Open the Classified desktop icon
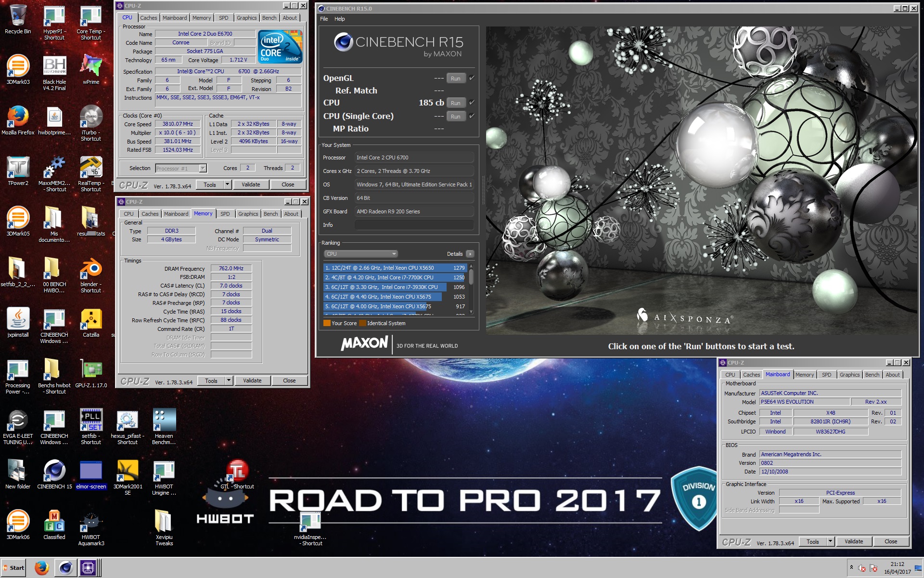The image size is (924, 578). 54,521
